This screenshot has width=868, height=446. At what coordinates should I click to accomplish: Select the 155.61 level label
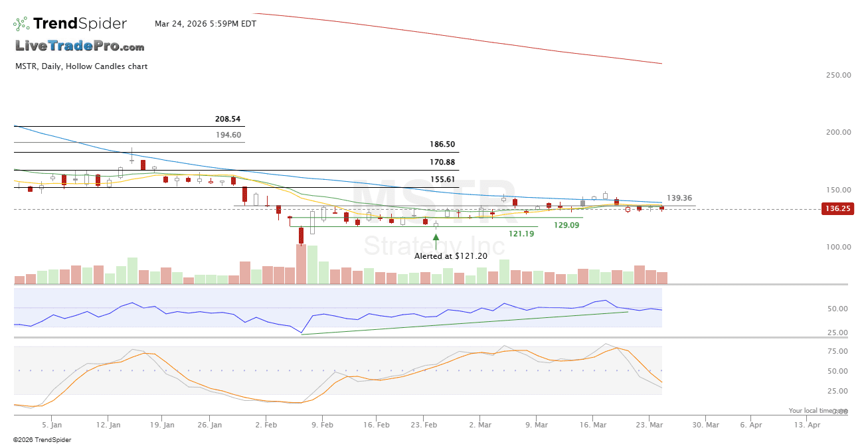click(442, 179)
